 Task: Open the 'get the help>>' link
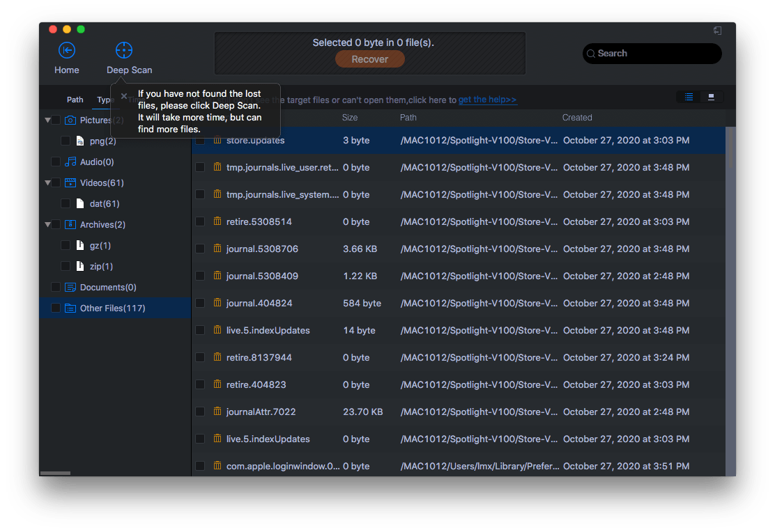pyautogui.click(x=487, y=100)
